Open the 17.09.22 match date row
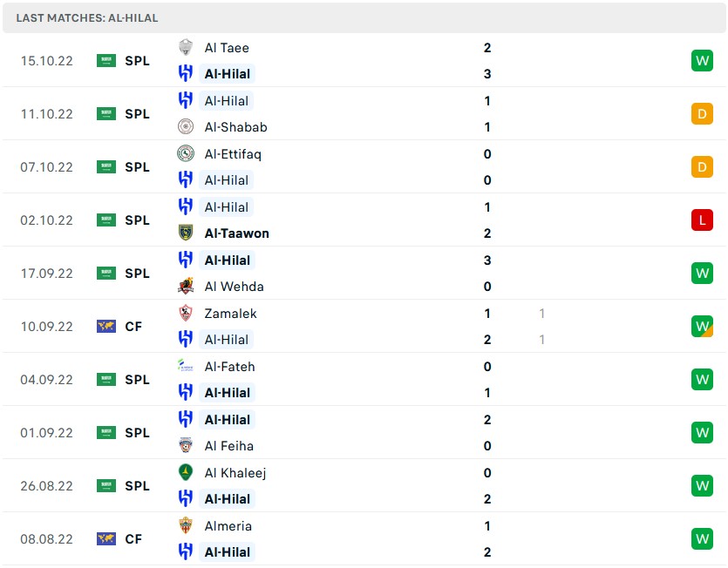 [47, 274]
